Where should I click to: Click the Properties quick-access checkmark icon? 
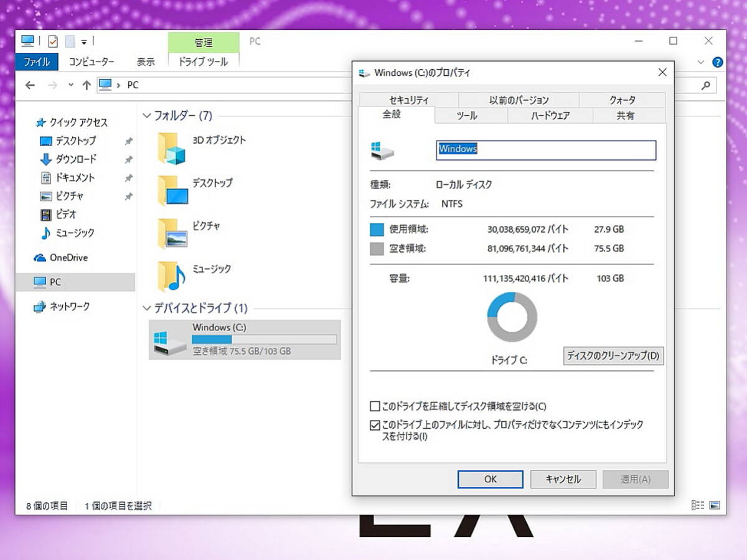53,41
